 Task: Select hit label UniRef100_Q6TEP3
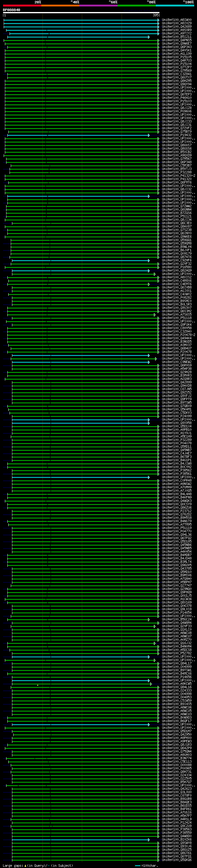pyautogui.click(x=177, y=95)
